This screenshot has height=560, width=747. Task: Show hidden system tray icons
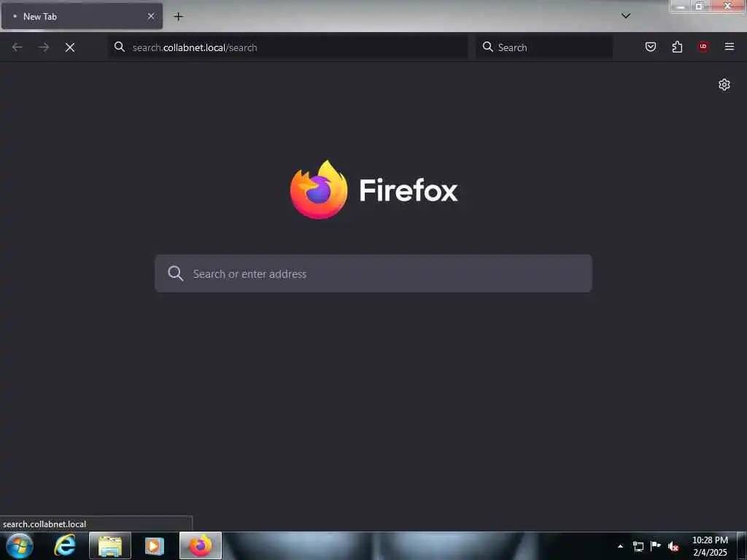pos(620,546)
